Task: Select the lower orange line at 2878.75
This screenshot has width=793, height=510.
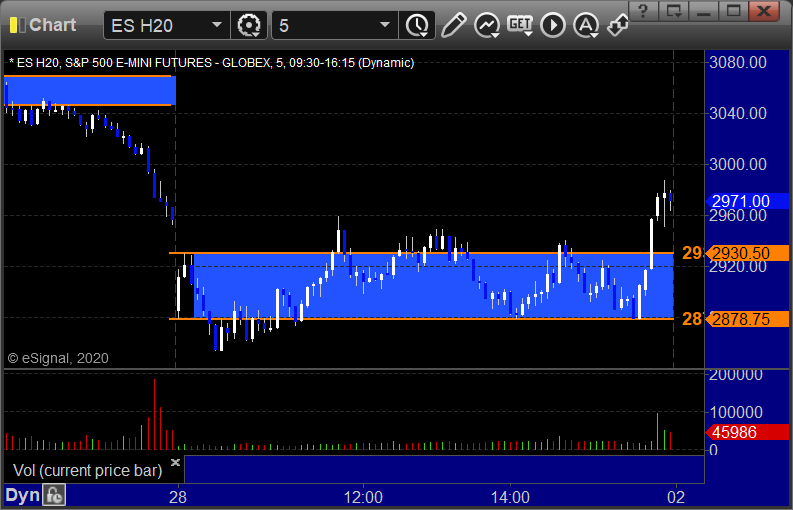Action: coord(421,319)
